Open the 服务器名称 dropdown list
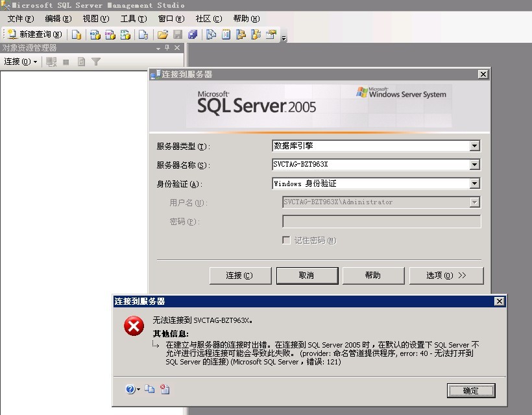Screen dimensions: 532x415 tap(474, 165)
